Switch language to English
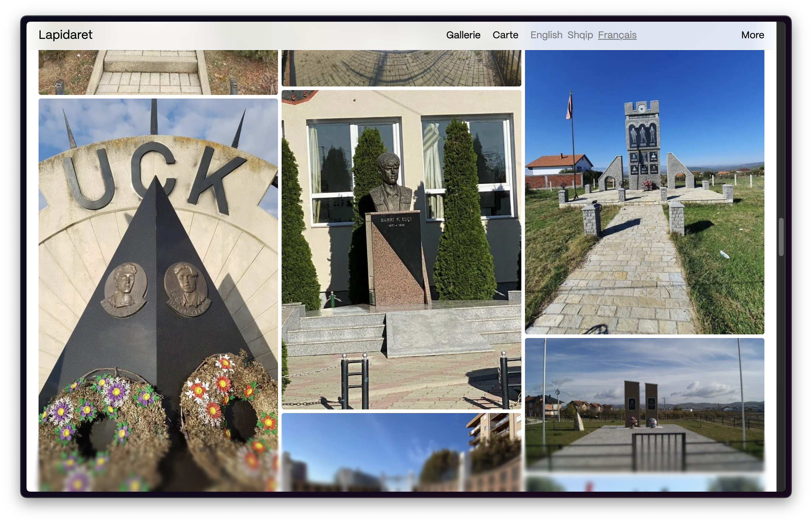The image size is (812, 523). tap(546, 35)
